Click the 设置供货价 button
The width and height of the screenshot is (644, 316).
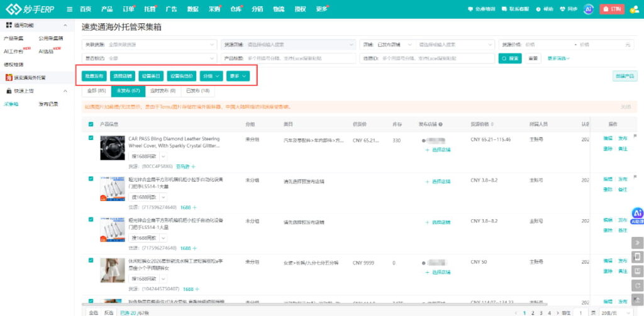(x=182, y=76)
